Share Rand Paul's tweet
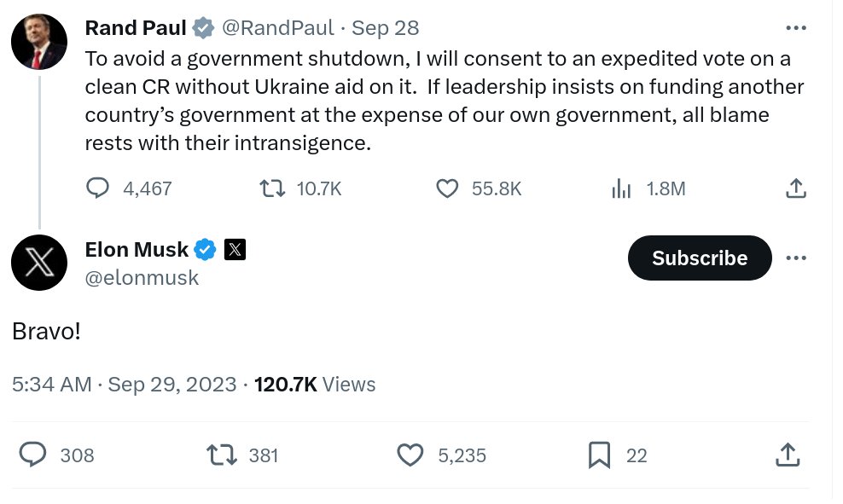 click(x=795, y=188)
